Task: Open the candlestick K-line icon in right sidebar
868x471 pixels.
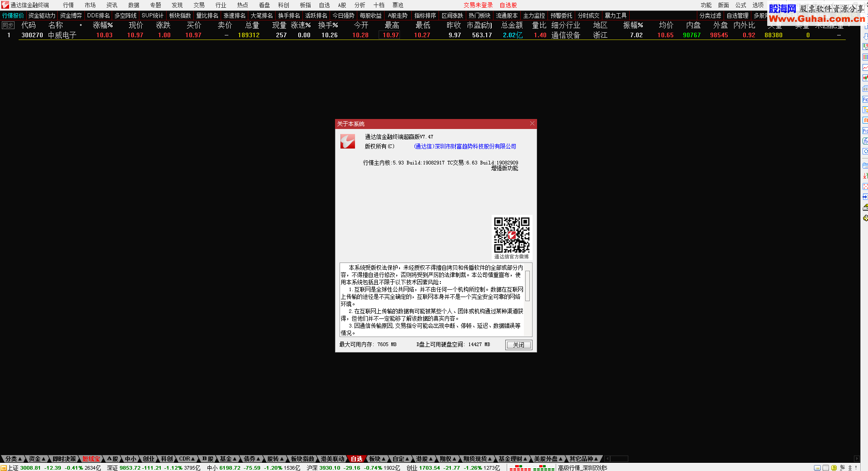Action: [865, 78]
